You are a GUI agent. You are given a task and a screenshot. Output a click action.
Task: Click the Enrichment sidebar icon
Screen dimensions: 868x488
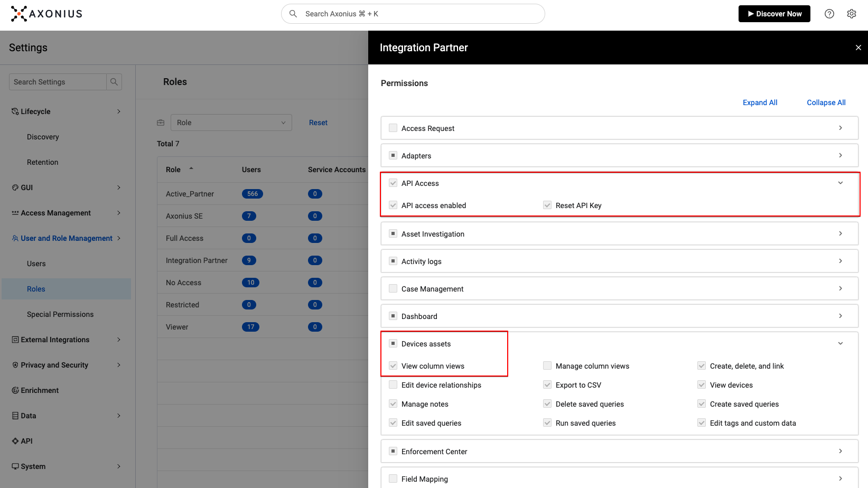[15, 390]
